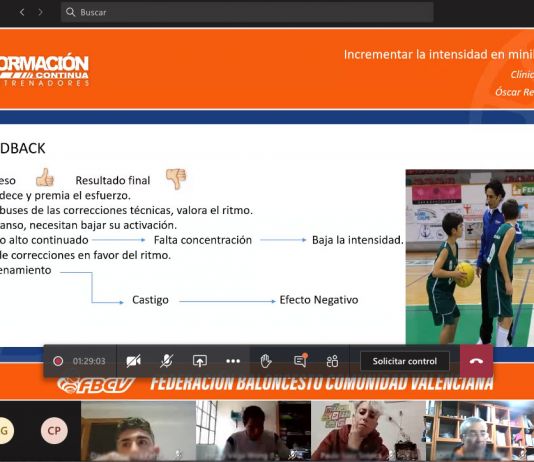534x462 pixels.
Task: Click the 'Falta concentración' text
Action: (x=203, y=240)
